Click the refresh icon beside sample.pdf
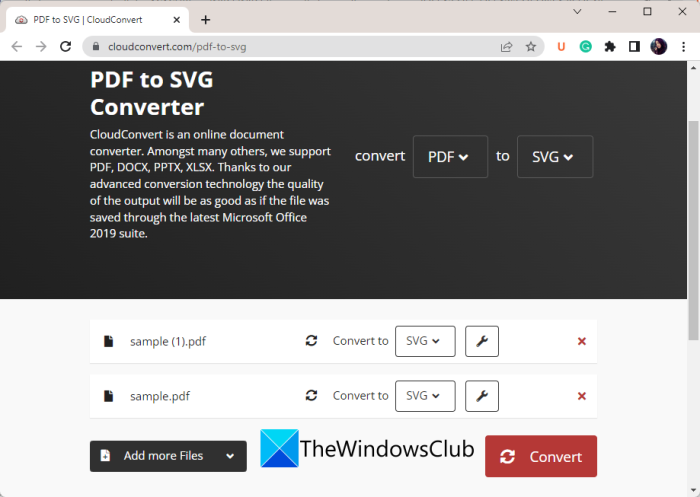The width and height of the screenshot is (700, 497). tap(311, 395)
